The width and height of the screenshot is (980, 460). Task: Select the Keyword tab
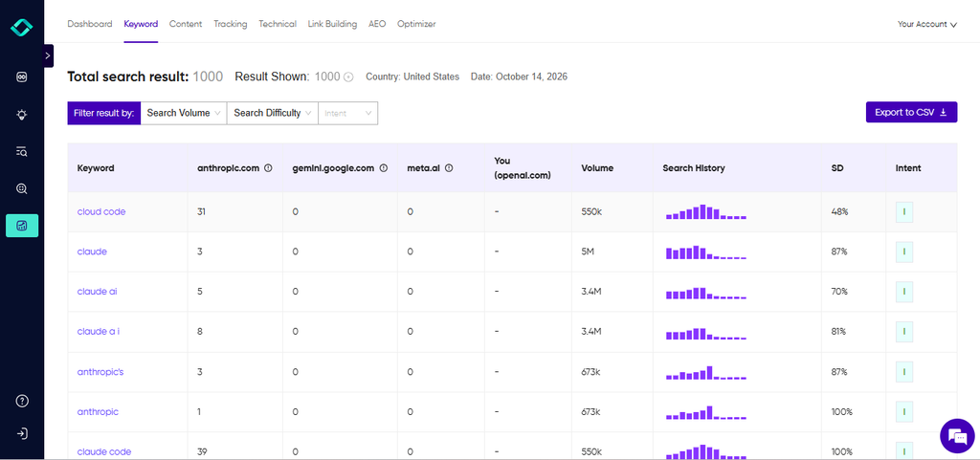tap(141, 24)
